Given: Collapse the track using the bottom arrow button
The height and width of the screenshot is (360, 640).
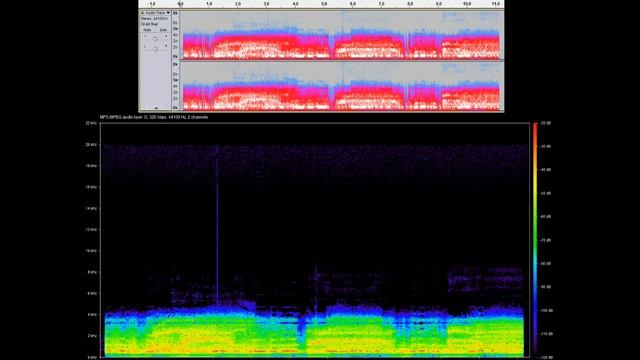Looking at the screenshot, I should [156, 108].
